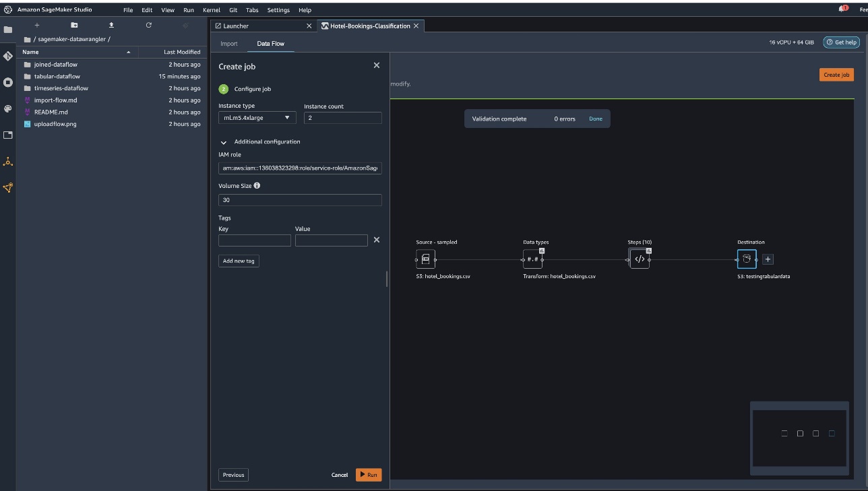Open the Tabs menu

252,10
